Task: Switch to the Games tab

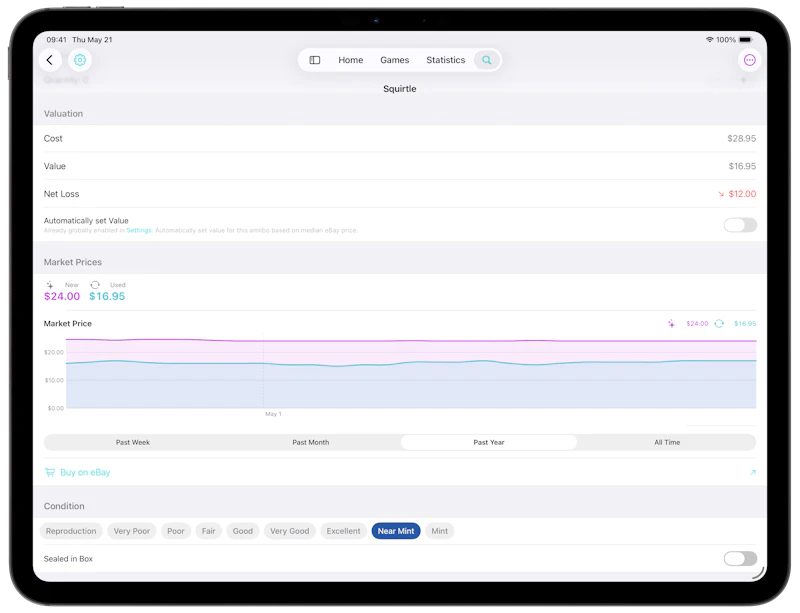Action: click(394, 60)
